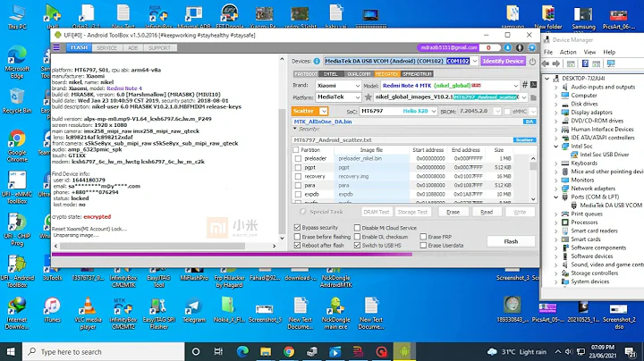The width and height of the screenshot is (644, 361).
Task: Click the power icon beside Identify Device
Action: pos(532,62)
